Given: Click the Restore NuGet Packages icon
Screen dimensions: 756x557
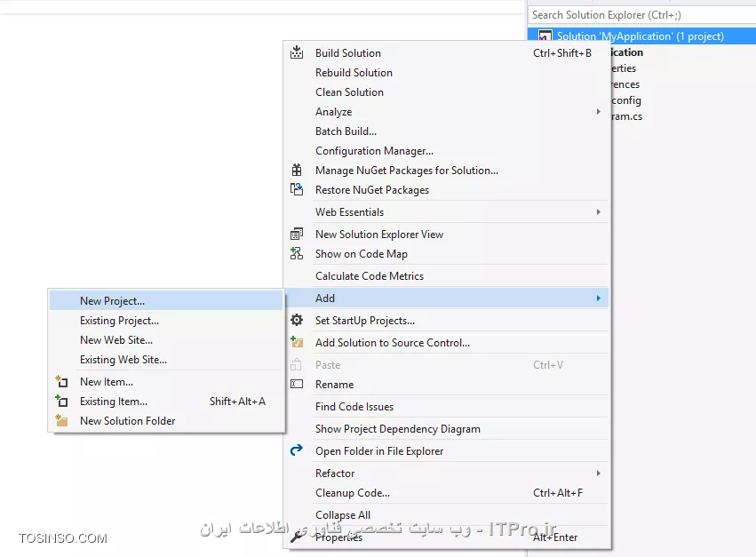Looking at the screenshot, I should click(x=297, y=190).
